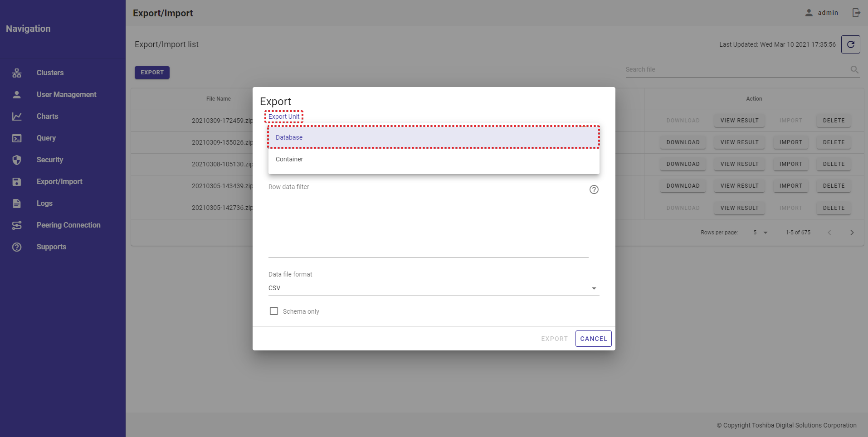Choose Container from Export Unit list
Screen dimensions: 868x437
point(434,159)
